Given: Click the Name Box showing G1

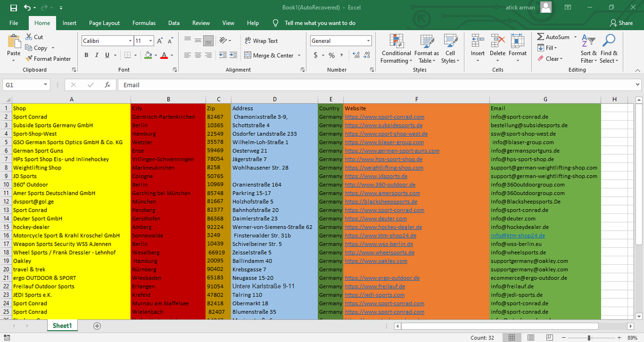Looking at the screenshot, I should coord(26,85).
